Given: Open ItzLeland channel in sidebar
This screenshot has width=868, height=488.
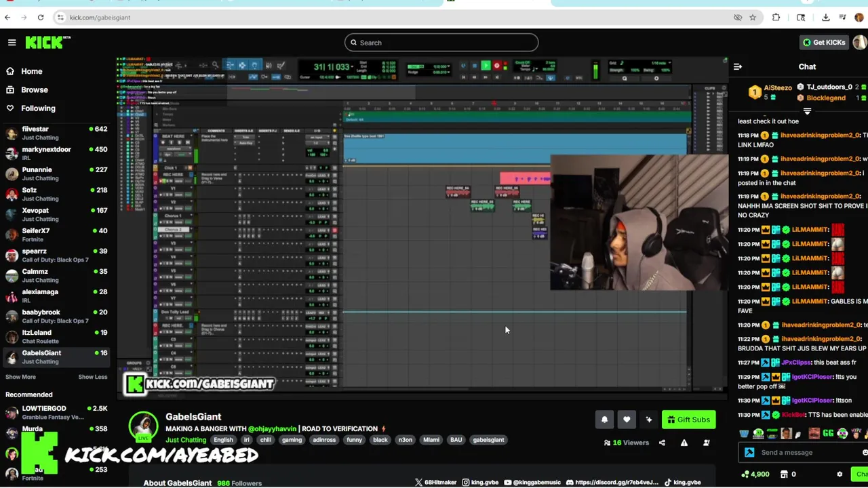Looking at the screenshot, I should point(56,336).
